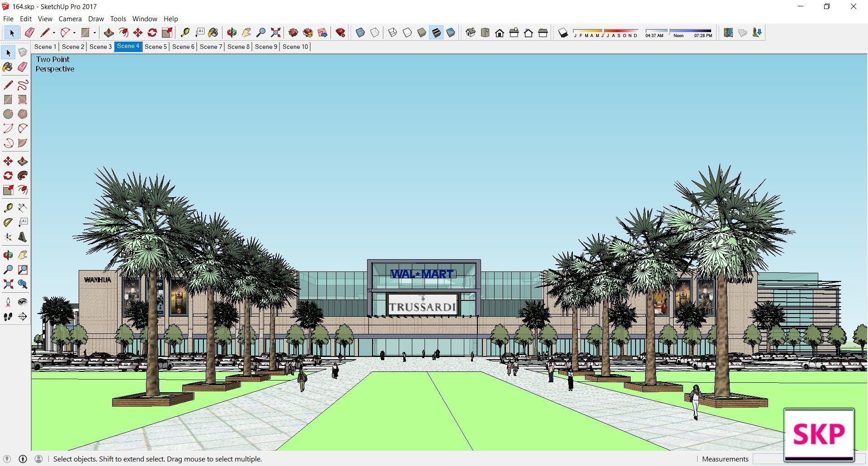Enable Wireframe face style
Viewport: 868px width, 466px height.
[x=393, y=33]
